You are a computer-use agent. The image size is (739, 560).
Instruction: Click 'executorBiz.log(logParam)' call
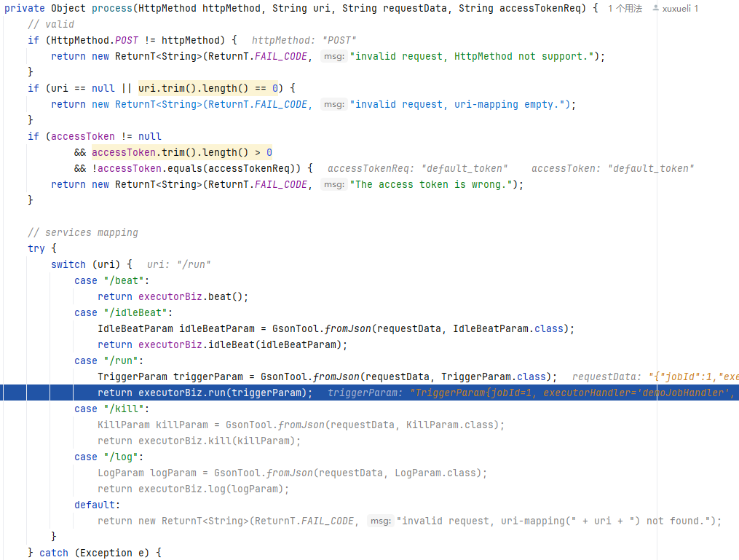coord(210,489)
